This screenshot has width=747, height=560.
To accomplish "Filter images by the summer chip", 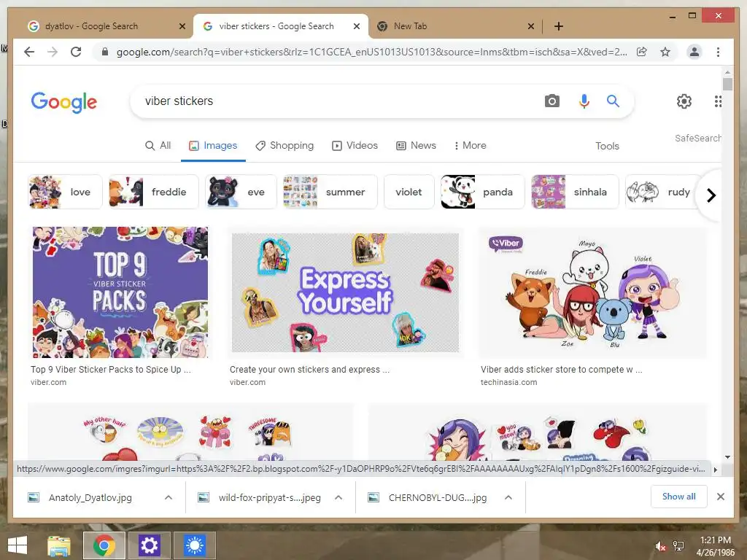I will (330, 192).
